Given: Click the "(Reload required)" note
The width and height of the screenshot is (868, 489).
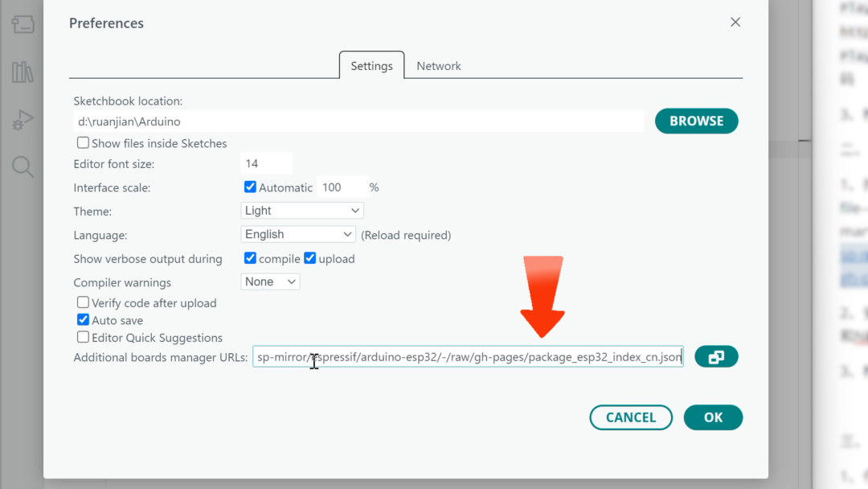Looking at the screenshot, I should coord(406,235).
